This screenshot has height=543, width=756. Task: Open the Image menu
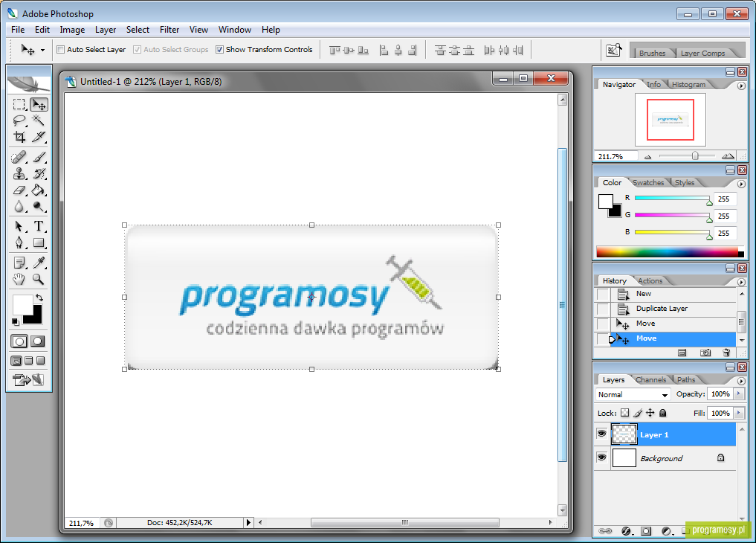pyautogui.click(x=72, y=30)
